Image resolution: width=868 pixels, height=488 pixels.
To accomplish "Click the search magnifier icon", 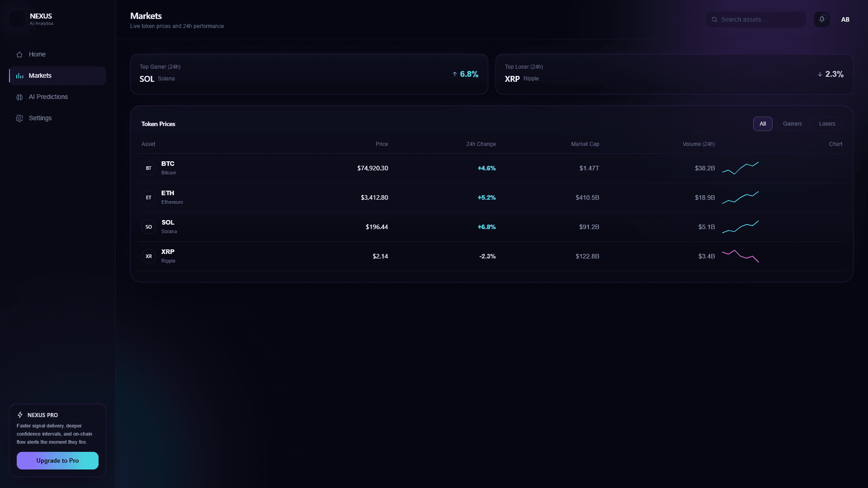I will pos(714,19).
